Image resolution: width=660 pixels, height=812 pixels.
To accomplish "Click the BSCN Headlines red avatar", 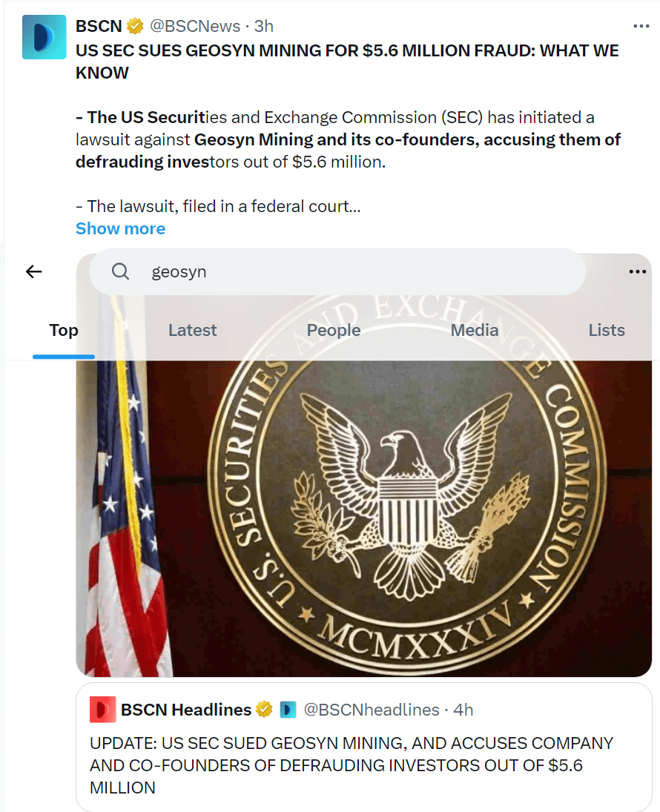I will [102, 710].
